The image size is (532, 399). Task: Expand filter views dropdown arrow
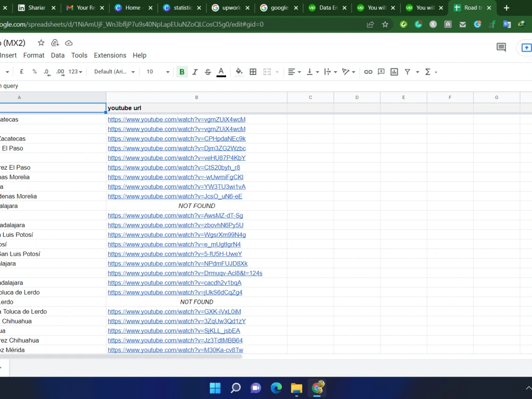point(418,72)
